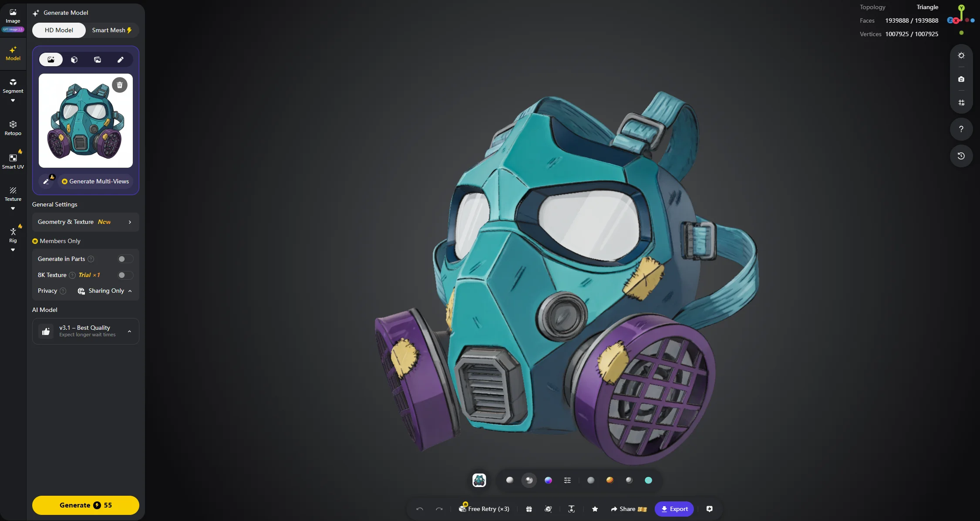Undo the last action
This screenshot has width=980, height=521.
point(420,509)
